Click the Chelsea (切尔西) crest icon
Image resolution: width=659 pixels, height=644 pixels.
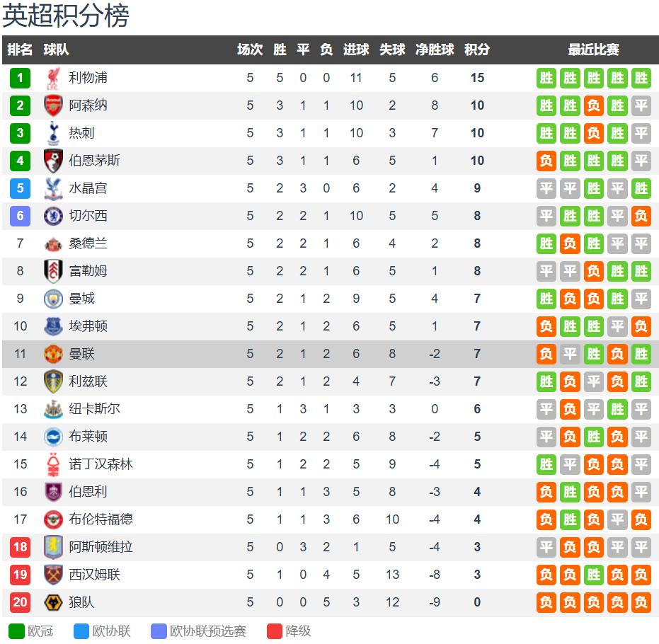pyautogui.click(x=53, y=216)
